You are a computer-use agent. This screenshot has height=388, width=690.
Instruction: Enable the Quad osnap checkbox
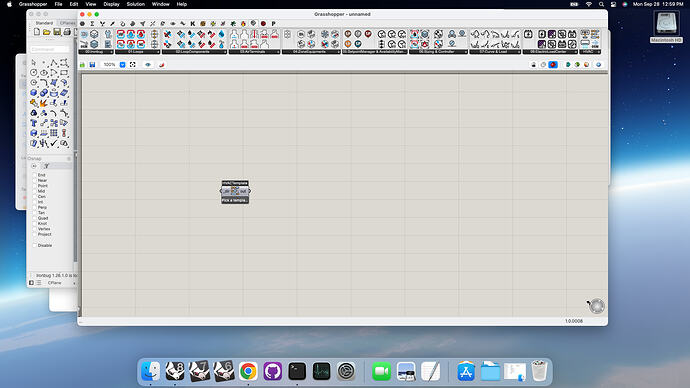(34, 218)
